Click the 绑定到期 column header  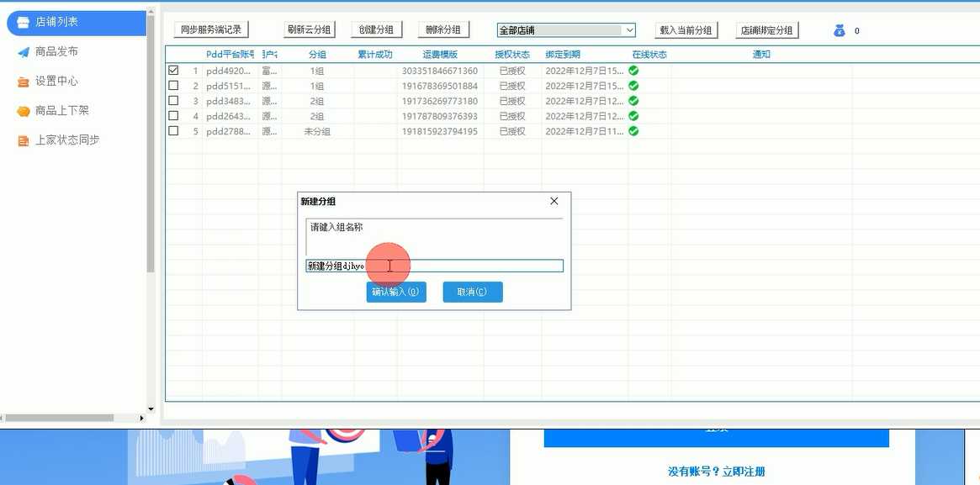(563, 55)
